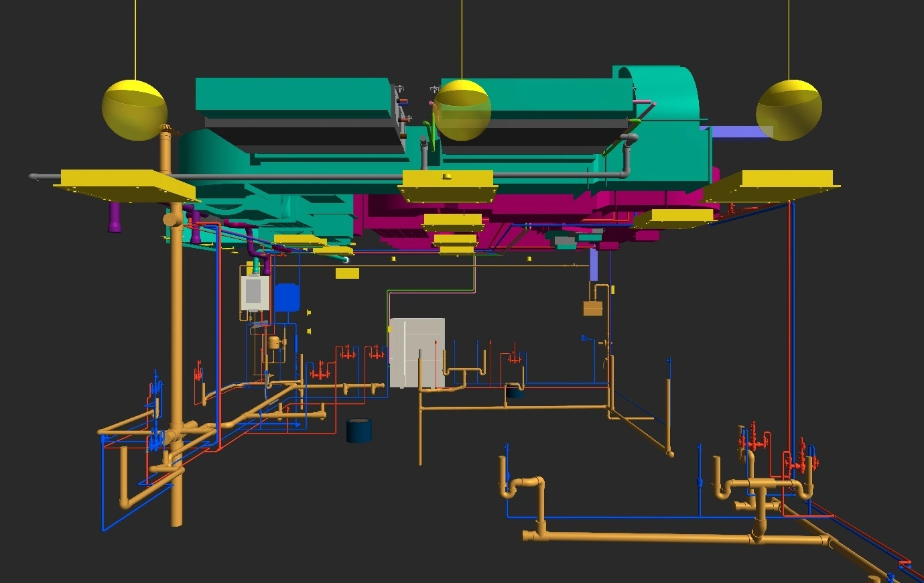Screen dimensions: 924x583
Task: Select the short purple pipe under the left panel
Action: coord(115,217)
